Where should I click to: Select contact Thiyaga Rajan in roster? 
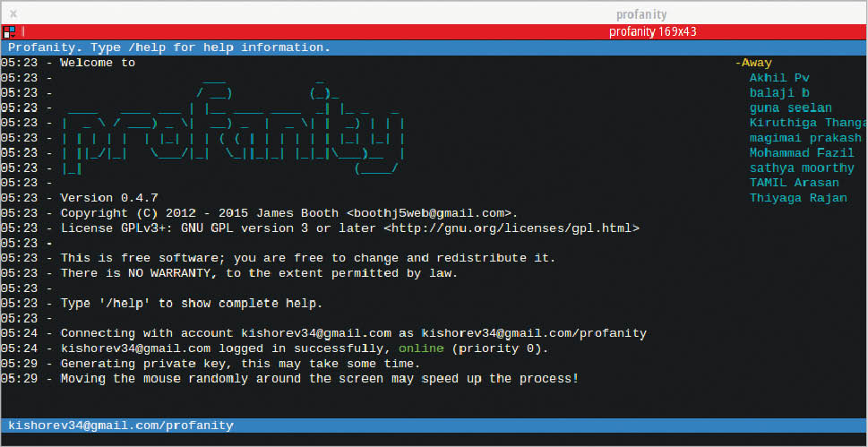coord(798,198)
